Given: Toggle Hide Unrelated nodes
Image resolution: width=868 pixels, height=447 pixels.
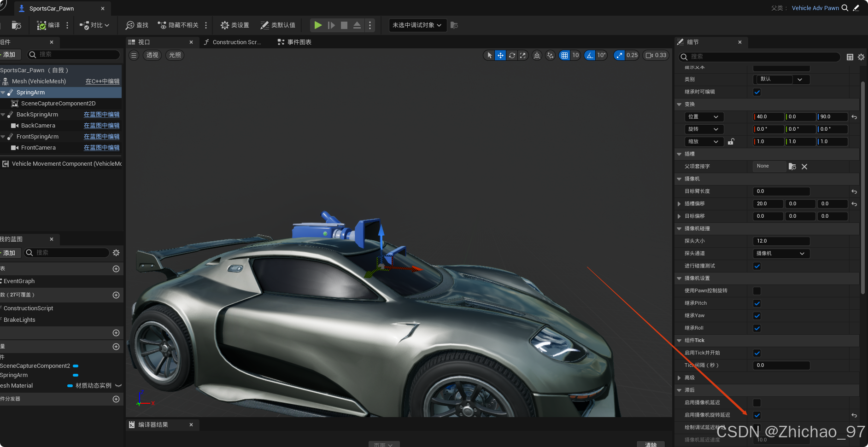Looking at the screenshot, I should pos(178,25).
